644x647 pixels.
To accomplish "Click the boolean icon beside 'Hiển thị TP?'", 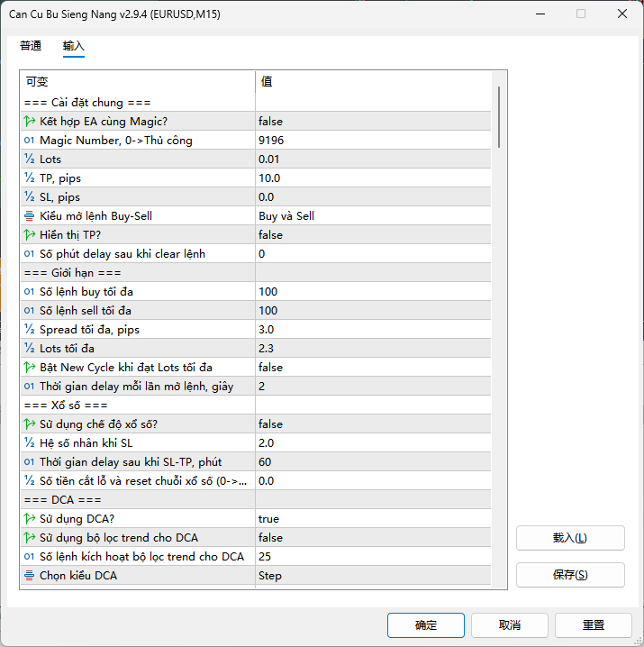I will 29,235.
